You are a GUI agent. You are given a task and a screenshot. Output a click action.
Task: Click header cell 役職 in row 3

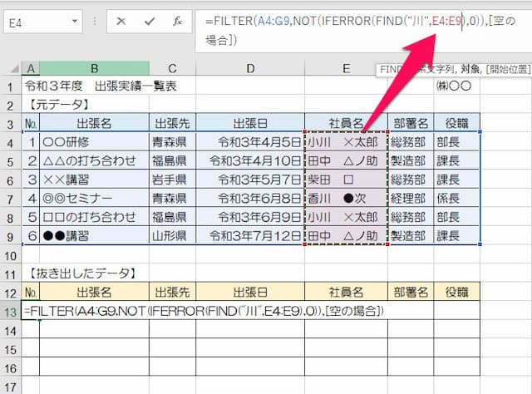[x=456, y=123]
